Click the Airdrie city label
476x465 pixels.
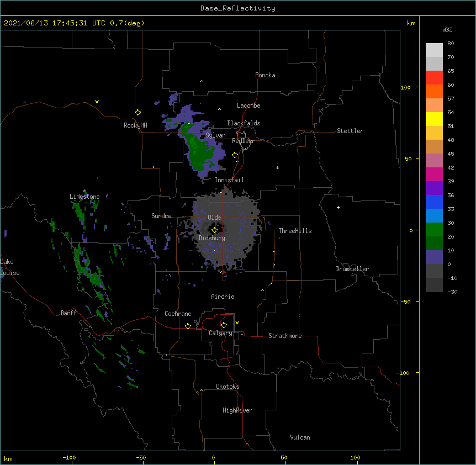click(223, 297)
